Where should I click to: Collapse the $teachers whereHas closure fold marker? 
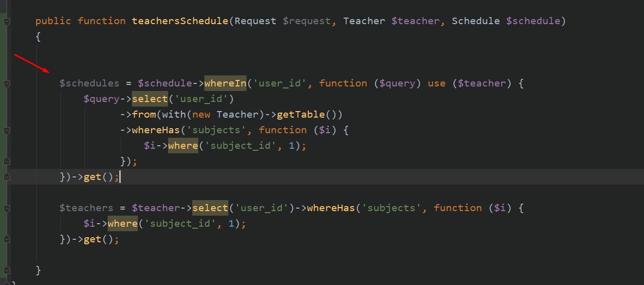tap(7, 208)
